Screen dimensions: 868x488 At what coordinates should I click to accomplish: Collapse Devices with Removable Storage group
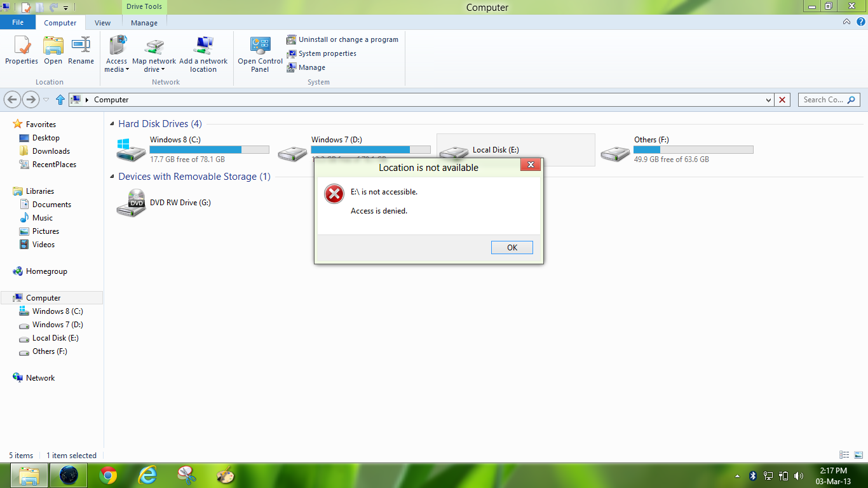(x=112, y=177)
